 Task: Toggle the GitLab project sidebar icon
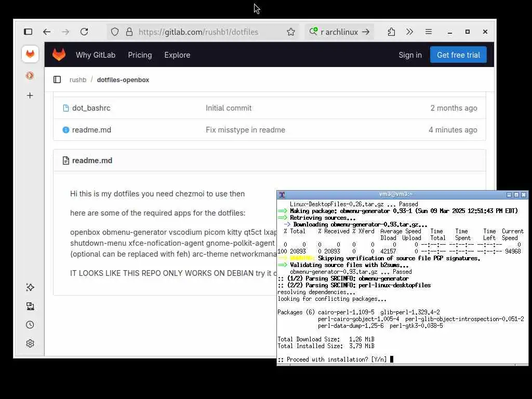(57, 79)
